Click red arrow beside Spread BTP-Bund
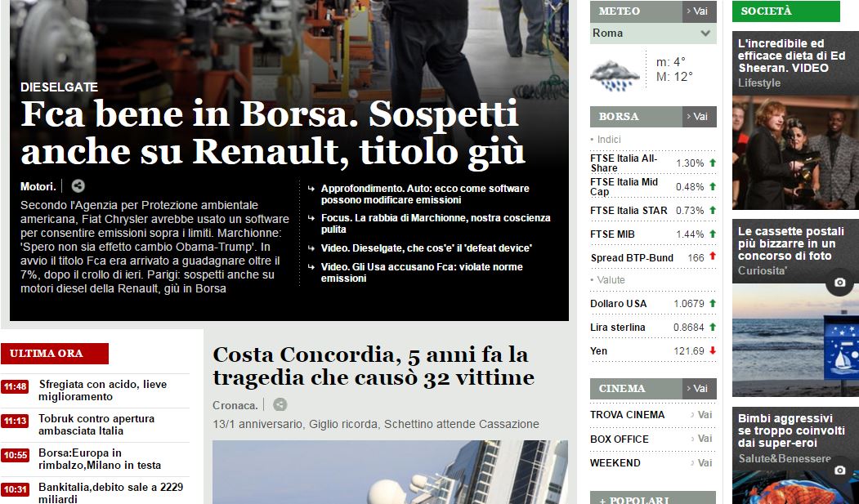This screenshot has width=859, height=504. click(x=712, y=256)
